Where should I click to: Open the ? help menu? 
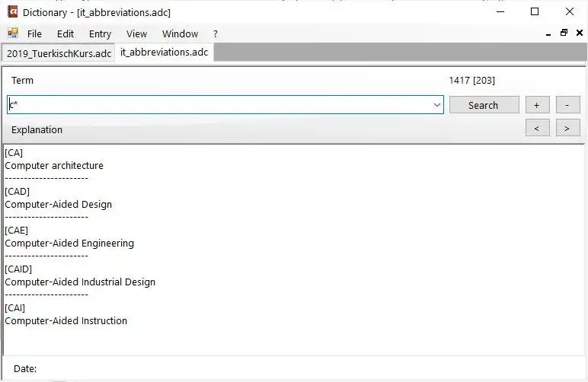point(216,33)
